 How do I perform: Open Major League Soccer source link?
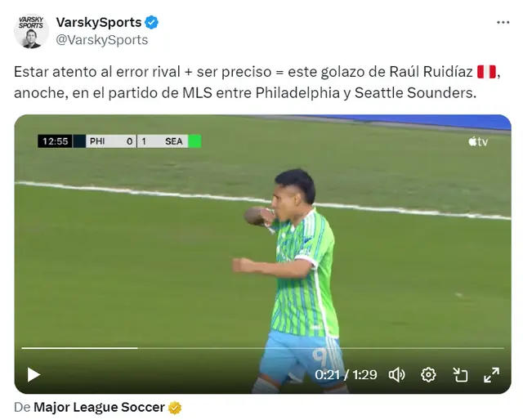coord(99,407)
